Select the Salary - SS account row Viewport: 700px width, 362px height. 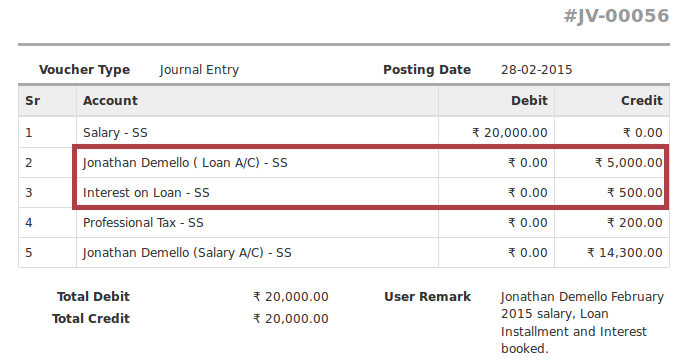[344, 133]
